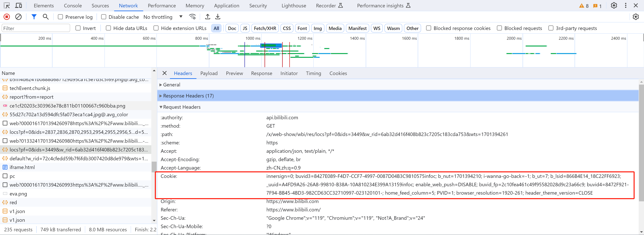The width and height of the screenshot is (644, 235).
Task: Click the selected blue range in timeline overview
Action: tap(271, 45)
